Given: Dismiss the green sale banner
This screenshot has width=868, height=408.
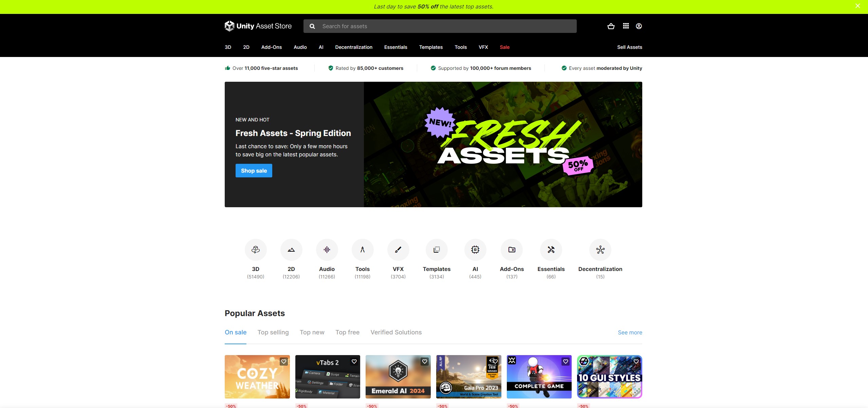Looking at the screenshot, I should [857, 6].
